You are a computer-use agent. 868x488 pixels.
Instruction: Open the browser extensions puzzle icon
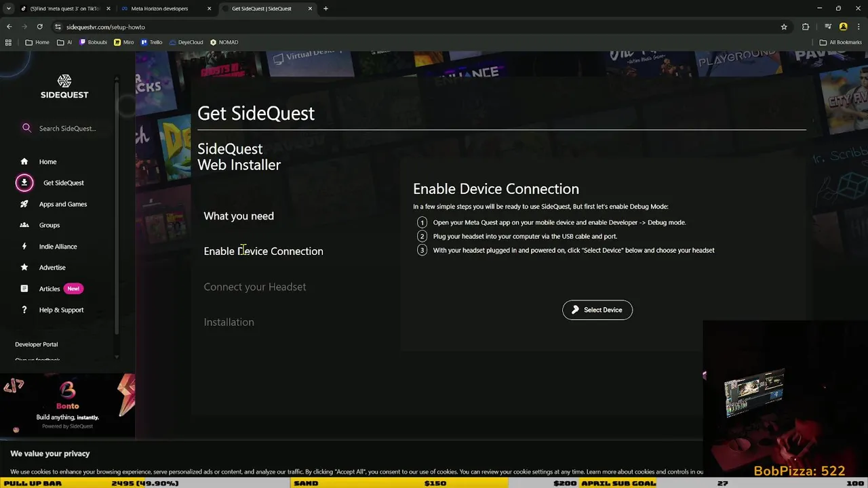(806, 26)
